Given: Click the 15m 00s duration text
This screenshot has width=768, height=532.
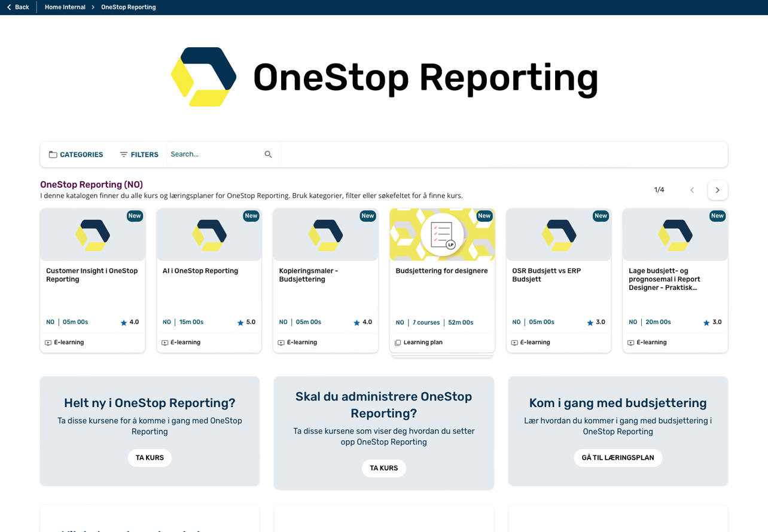Looking at the screenshot, I should (x=191, y=322).
